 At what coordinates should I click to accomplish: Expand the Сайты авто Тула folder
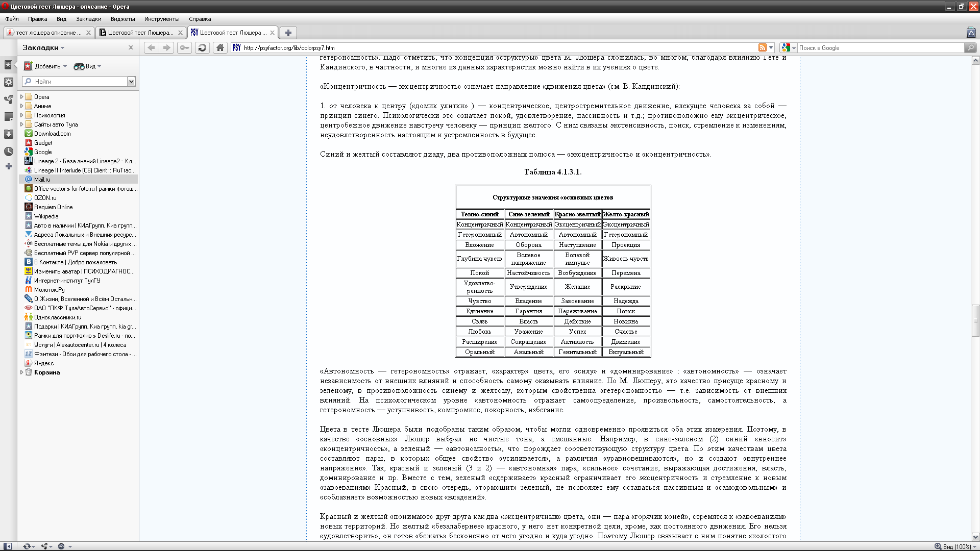tap(21, 124)
